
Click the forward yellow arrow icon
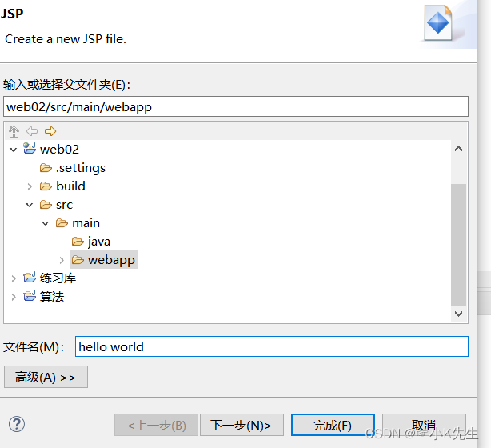tap(50, 131)
